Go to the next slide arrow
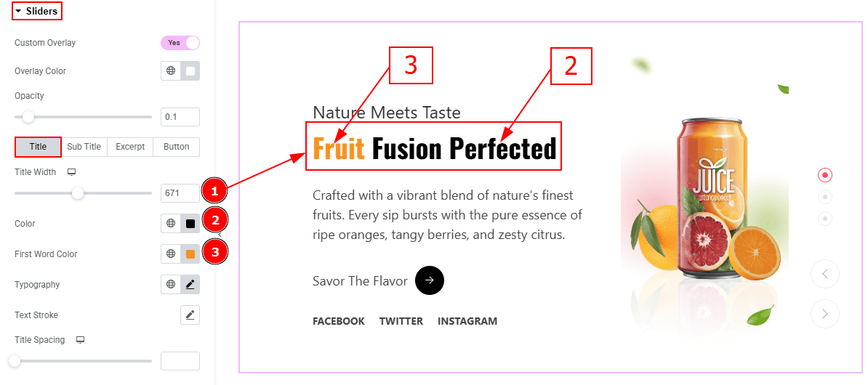 (825, 314)
